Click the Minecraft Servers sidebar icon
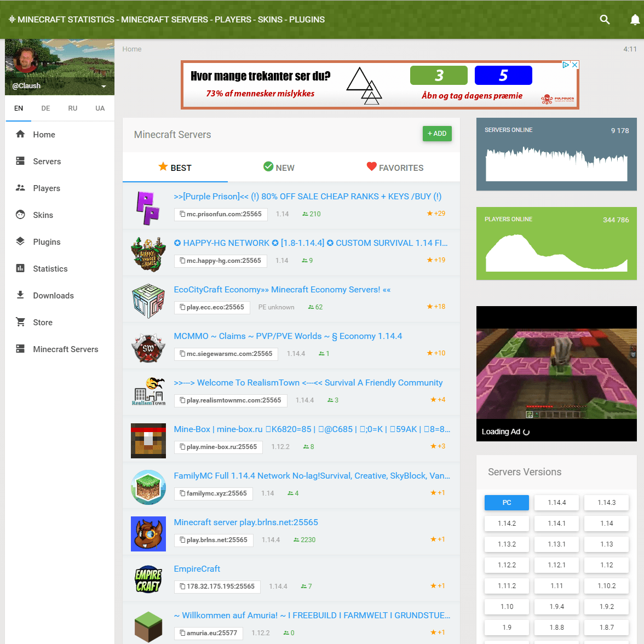Image resolution: width=644 pixels, height=644 pixels. pyautogui.click(x=20, y=349)
